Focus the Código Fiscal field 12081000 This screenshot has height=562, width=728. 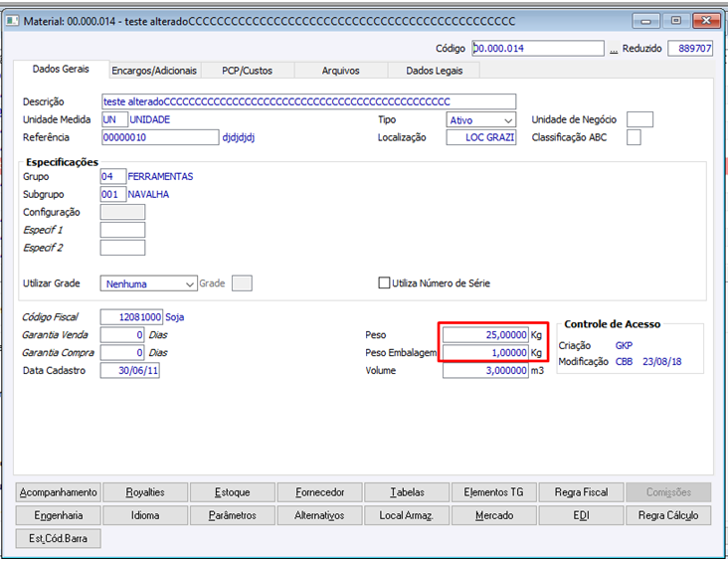point(131,317)
